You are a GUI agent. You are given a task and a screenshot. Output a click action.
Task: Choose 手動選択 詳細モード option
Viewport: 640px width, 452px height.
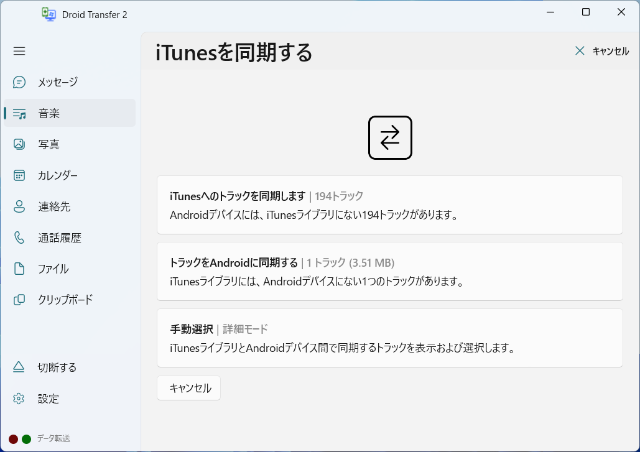390,338
